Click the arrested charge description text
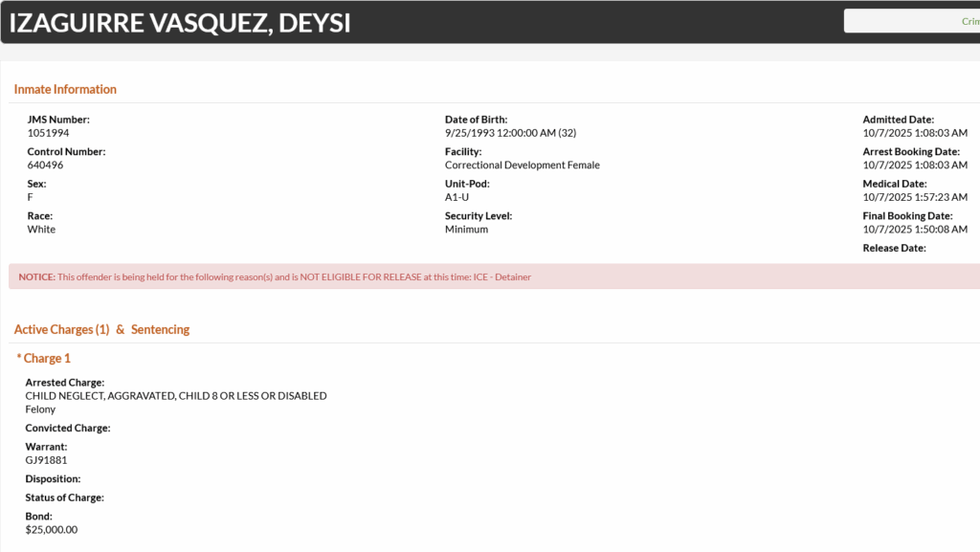Image resolution: width=980 pixels, height=552 pixels. (176, 396)
